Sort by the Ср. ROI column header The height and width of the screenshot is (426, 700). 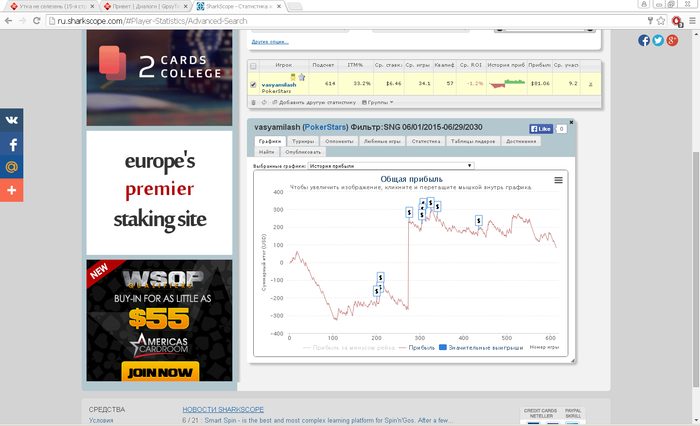(471, 65)
